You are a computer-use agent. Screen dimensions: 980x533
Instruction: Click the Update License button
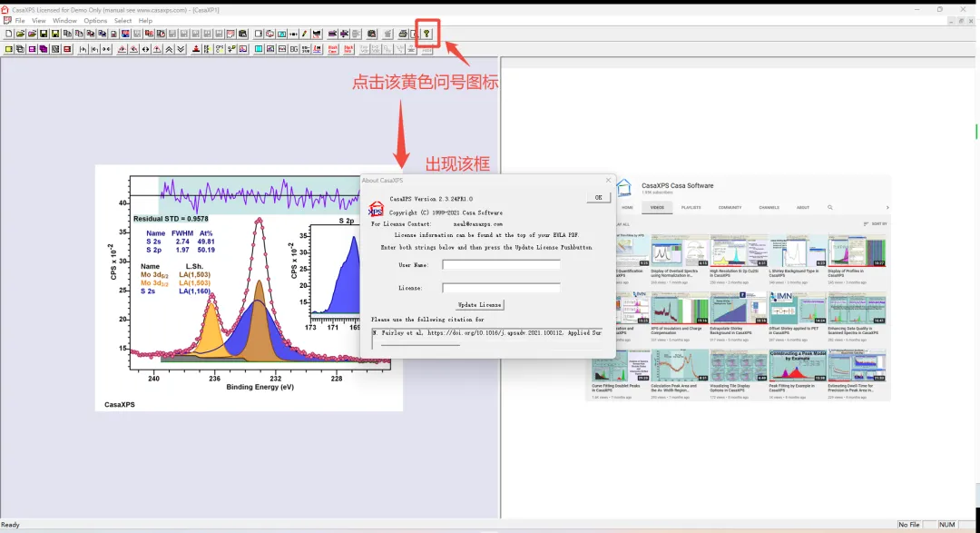point(479,305)
